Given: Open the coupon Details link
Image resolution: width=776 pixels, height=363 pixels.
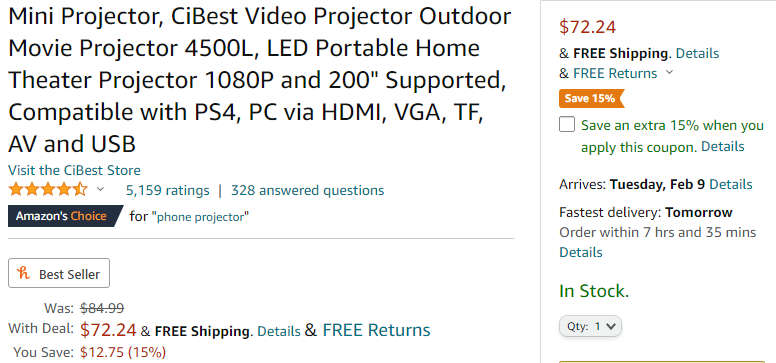Looking at the screenshot, I should pyautogui.click(x=723, y=147).
